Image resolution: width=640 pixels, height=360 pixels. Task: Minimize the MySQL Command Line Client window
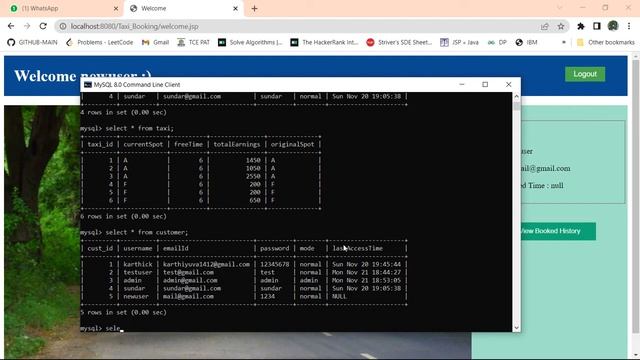point(462,84)
